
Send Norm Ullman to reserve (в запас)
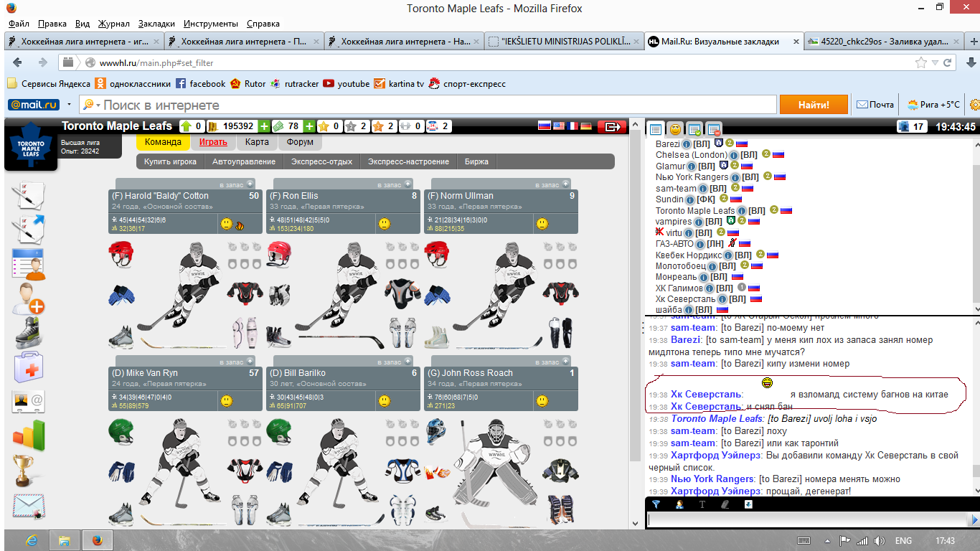coord(552,184)
